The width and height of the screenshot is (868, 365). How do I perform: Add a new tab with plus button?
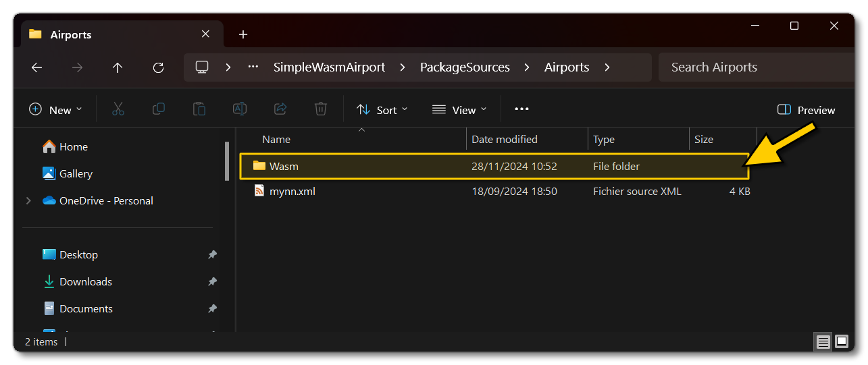pyautogui.click(x=243, y=34)
